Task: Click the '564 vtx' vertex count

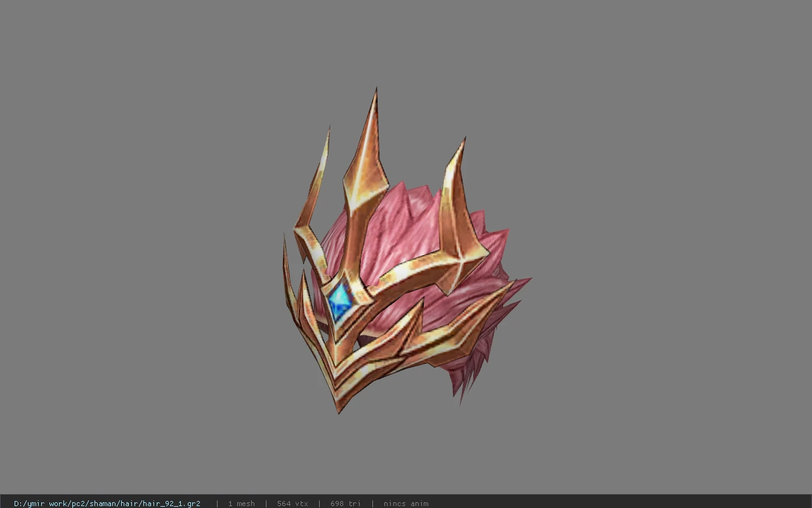Action: (292, 504)
